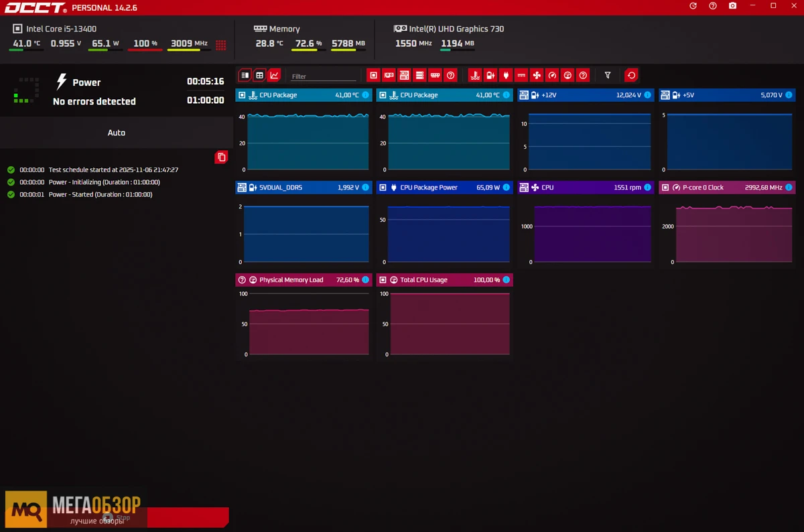Click the blue indicator on +12V graph

pyautogui.click(x=647, y=95)
